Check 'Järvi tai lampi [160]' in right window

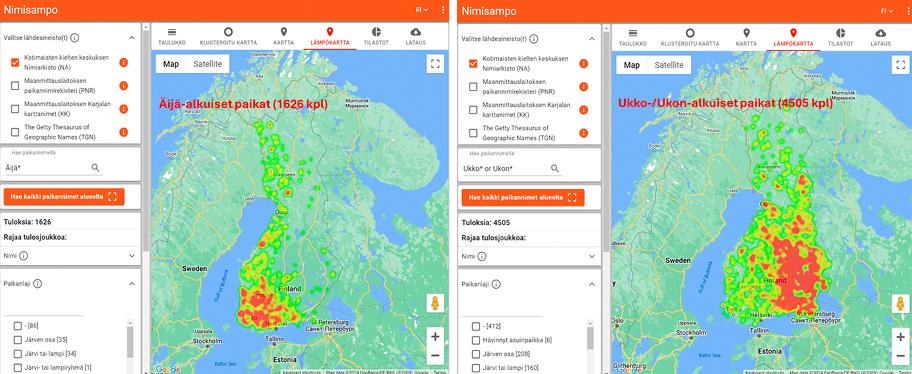(476, 368)
